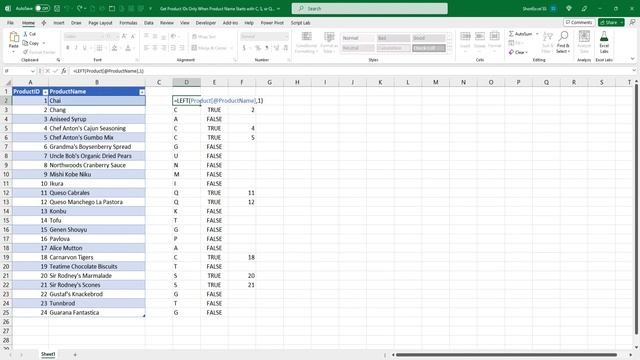The image size is (640, 360).
Task: Switch to the Page Layout tab
Action: [100, 23]
